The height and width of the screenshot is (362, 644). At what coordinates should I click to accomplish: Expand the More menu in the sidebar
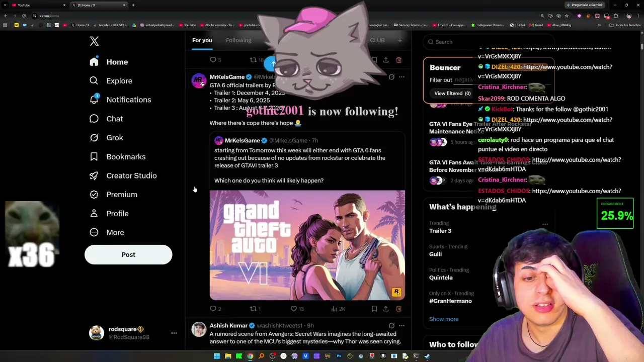coord(107,232)
